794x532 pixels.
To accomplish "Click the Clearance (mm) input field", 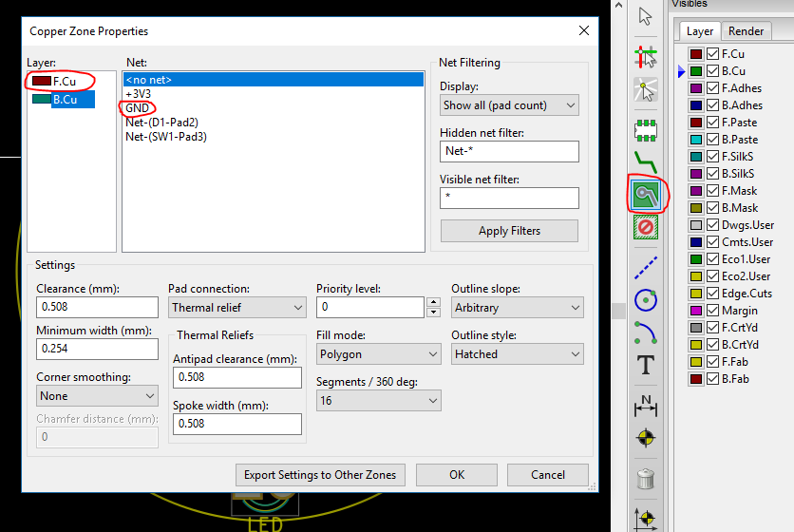I will [x=97, y=307].
